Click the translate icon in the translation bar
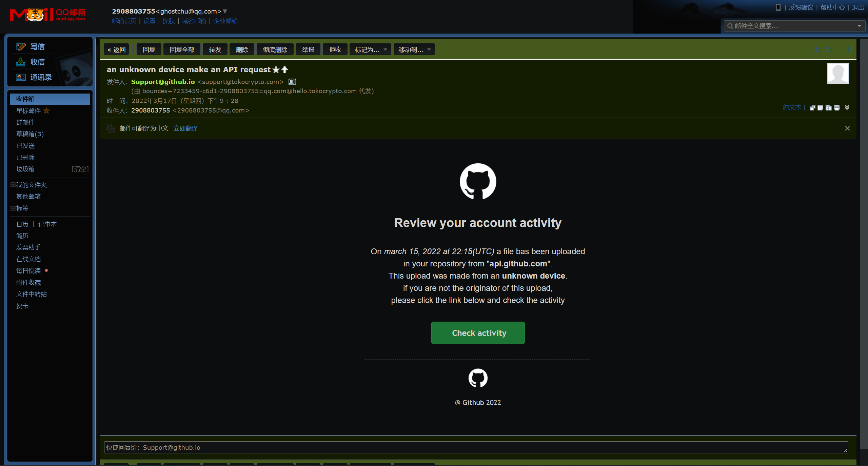 (x=110, y=128)
